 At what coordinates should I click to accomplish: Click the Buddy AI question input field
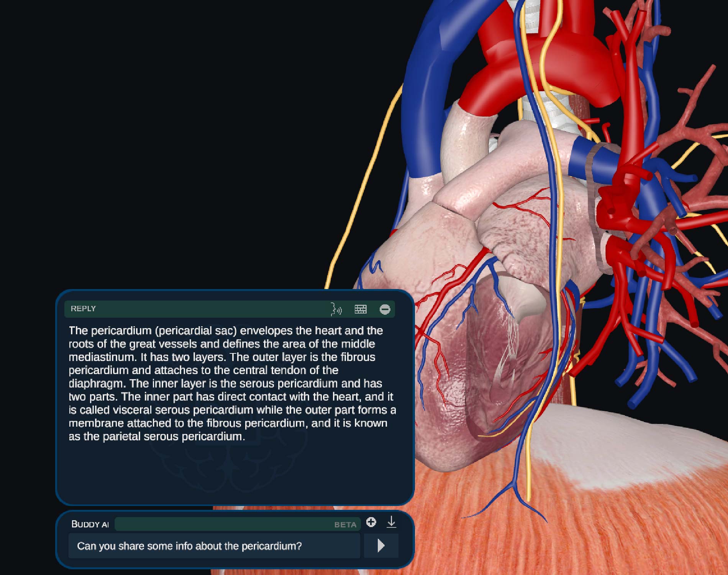[214, 546]
